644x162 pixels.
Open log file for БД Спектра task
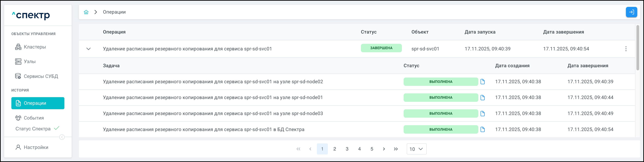click(482, 129)
